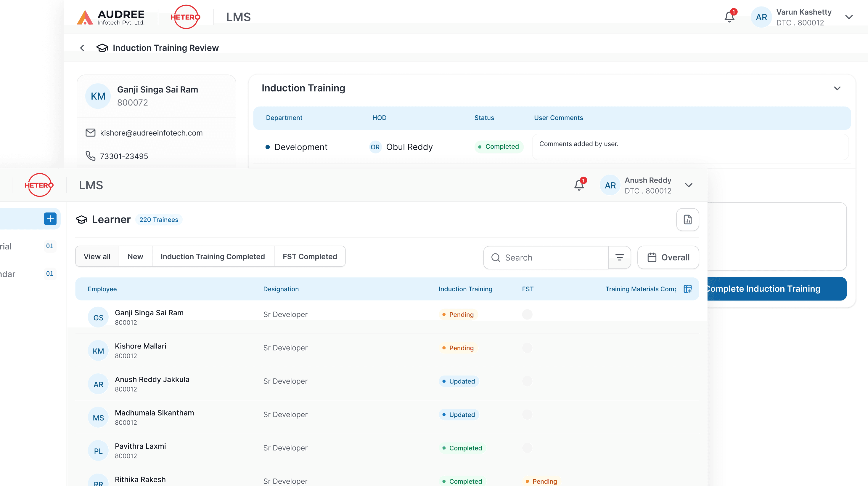Screen dimensions: 868x486
Task: Enable the FST toggle for Kishore Mallari
Action: point(528,348)
